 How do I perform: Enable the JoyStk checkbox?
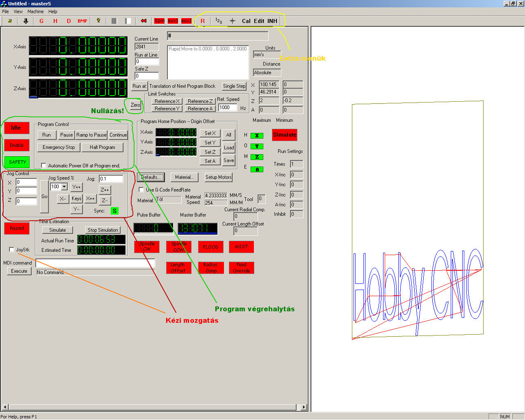[11, 249]
